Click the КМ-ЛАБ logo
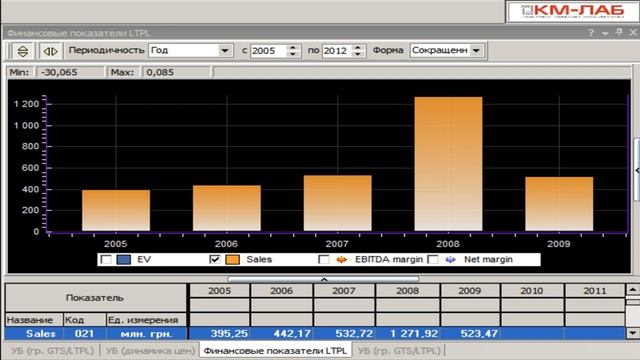Screen dimensions: 640x360 tap(572, 11)
